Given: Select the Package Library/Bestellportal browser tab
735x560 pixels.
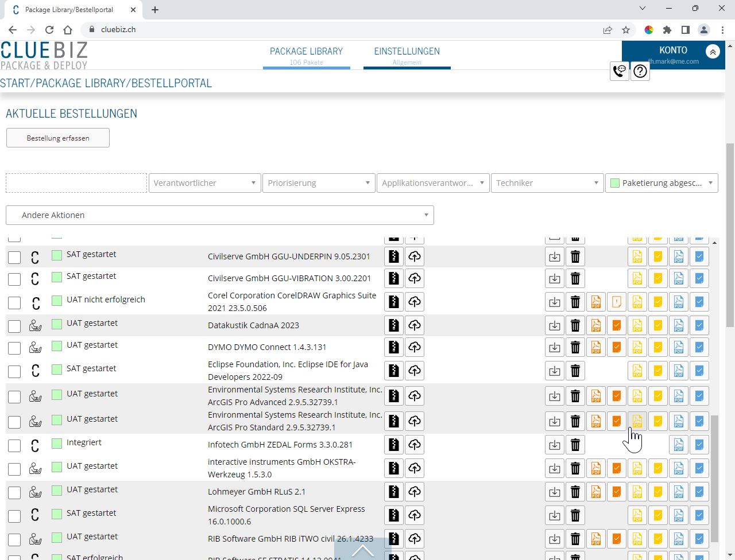Looking at the screenshot, I should (x=73, y=10).
